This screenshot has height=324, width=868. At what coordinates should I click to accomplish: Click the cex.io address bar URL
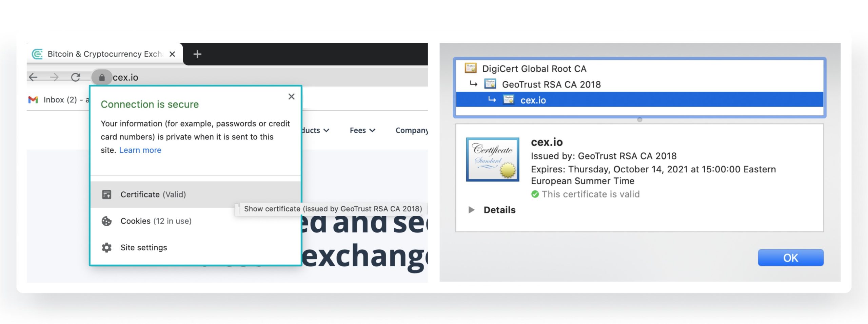click(x=125, y=77)
